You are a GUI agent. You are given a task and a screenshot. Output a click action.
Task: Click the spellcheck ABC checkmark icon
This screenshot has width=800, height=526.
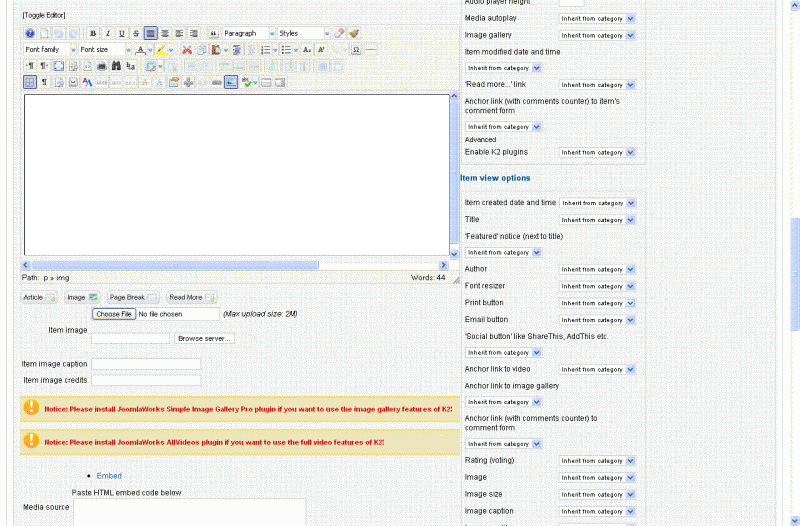(x=247, y=82)
